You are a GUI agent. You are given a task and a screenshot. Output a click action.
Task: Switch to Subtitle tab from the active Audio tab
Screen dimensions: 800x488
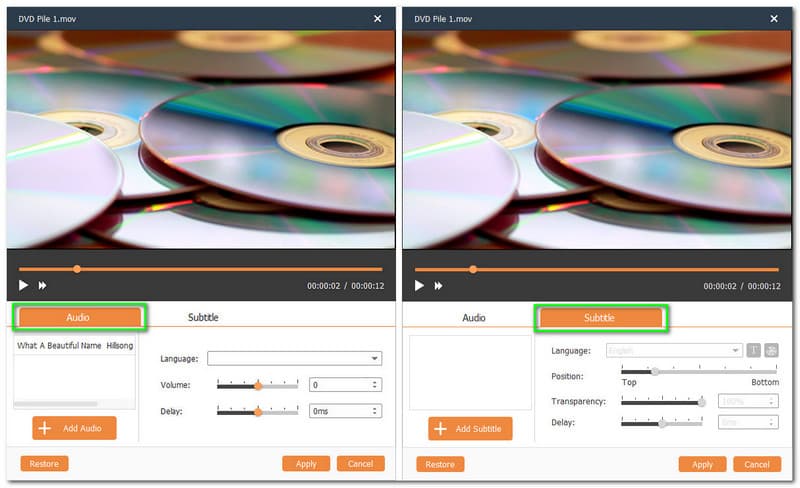click(203, 318)
